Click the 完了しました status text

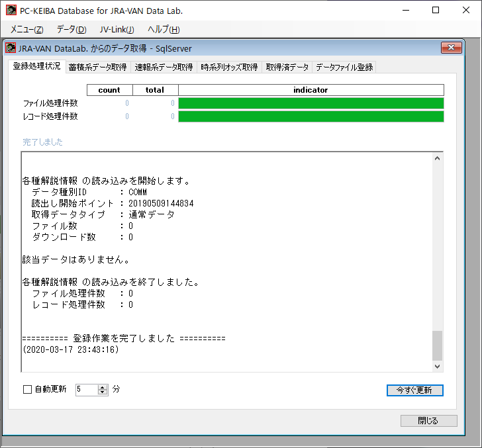tap(43, 142)
